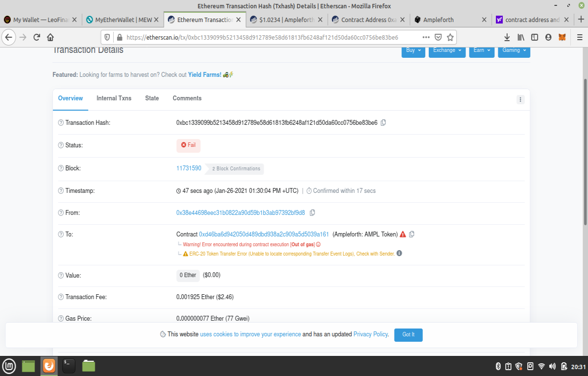This screenshot has height=376, width=588.
Task: Expand the Earn dropdown
Action: click(482, 50)
